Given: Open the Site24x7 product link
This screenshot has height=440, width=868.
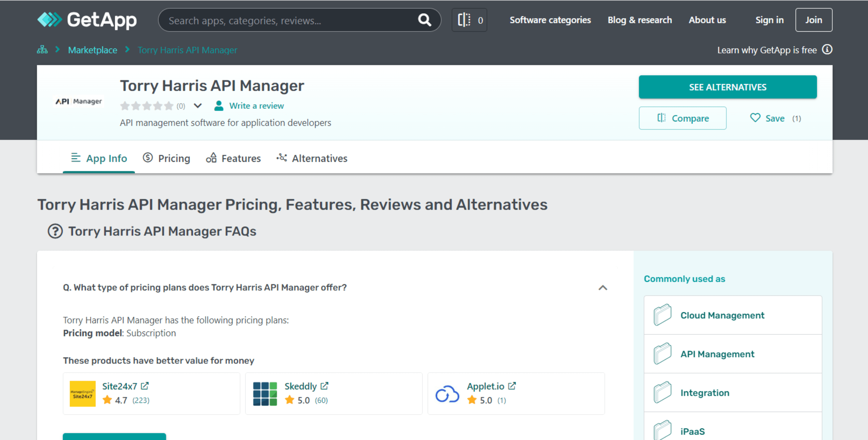Looking at the screenshot, I should tap(119, 386).
